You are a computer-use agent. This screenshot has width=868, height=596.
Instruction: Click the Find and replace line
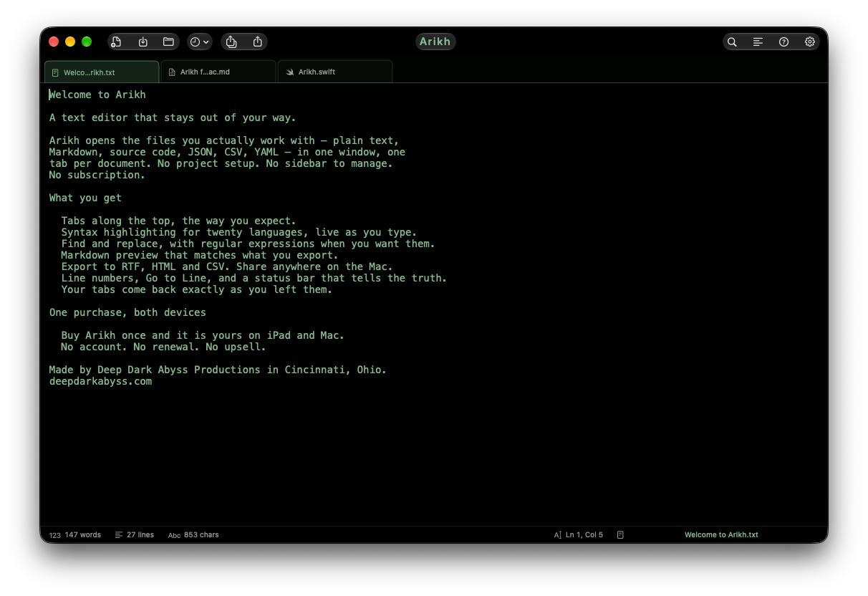[x=248, y=244]
